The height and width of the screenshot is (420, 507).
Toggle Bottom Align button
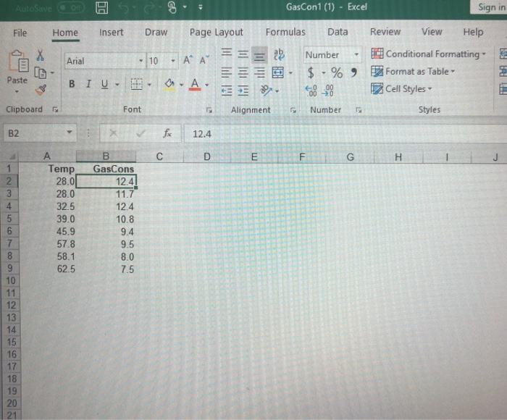pyautogui.click(x=259, y=54)
